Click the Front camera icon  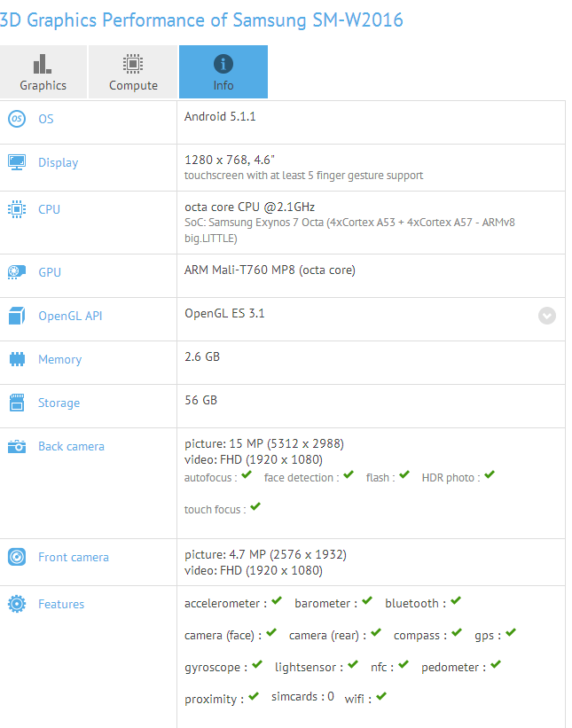[17, 557]
